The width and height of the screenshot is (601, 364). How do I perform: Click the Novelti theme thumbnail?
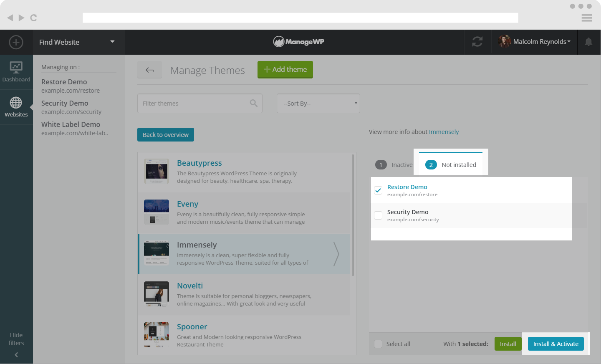(157, 294)
